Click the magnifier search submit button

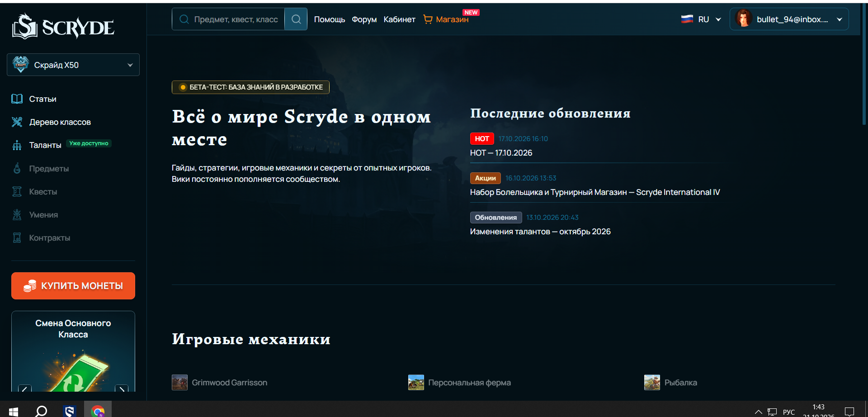(x=296, y=19)
